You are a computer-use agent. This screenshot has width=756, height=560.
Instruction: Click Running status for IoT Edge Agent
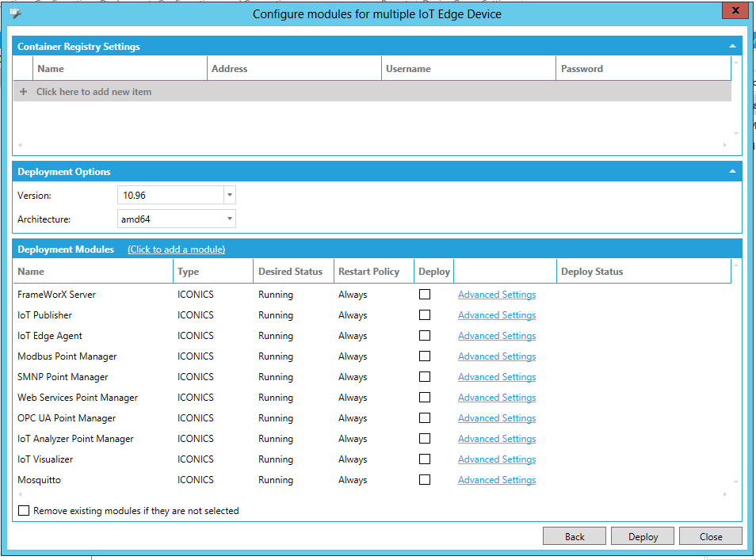click(x=275, y=336)
